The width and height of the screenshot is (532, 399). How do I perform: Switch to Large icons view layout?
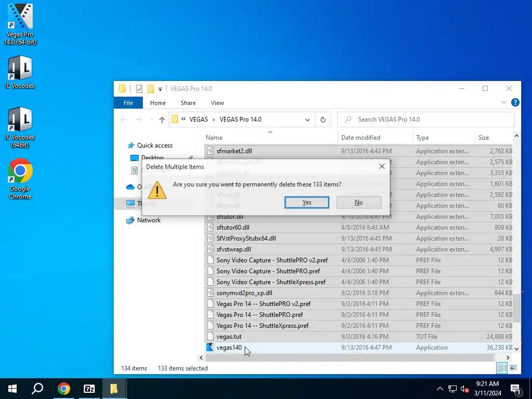[x=513, y=368]
